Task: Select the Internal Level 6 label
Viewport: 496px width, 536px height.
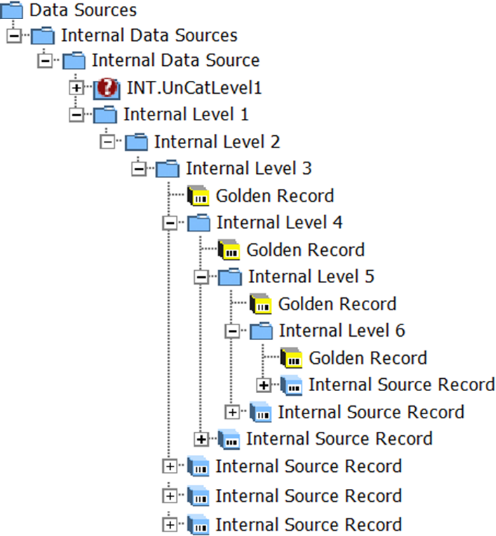Action: [x=342, y=331]
